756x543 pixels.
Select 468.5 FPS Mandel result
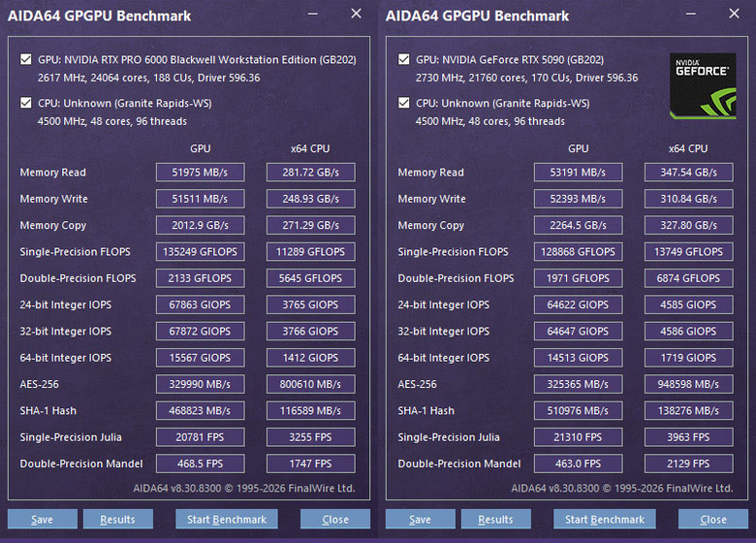click(x=200, y=463)
